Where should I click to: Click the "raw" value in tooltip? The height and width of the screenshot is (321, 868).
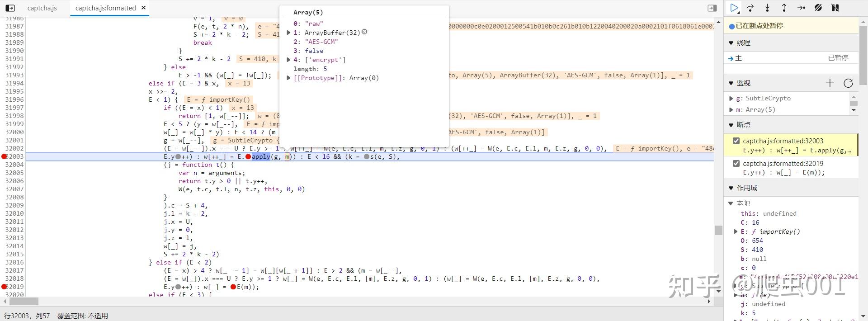coord(314,24)
